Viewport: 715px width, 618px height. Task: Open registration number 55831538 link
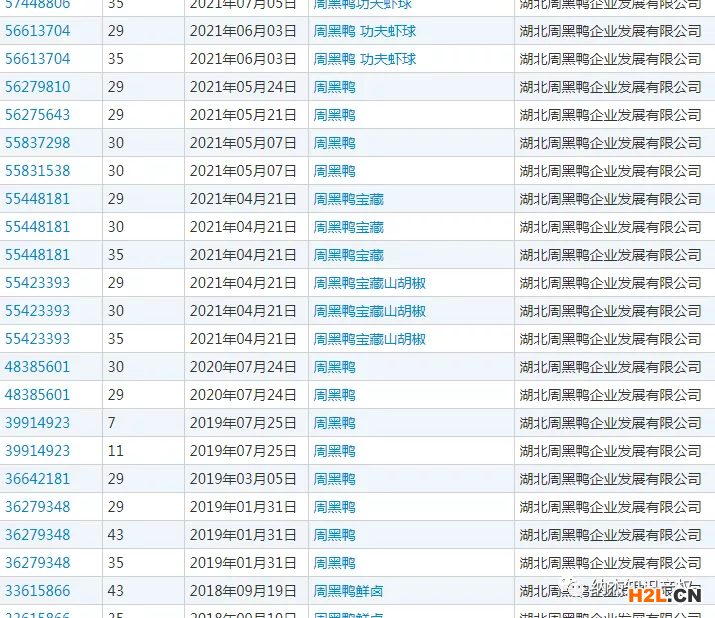(x=37, y=171)
